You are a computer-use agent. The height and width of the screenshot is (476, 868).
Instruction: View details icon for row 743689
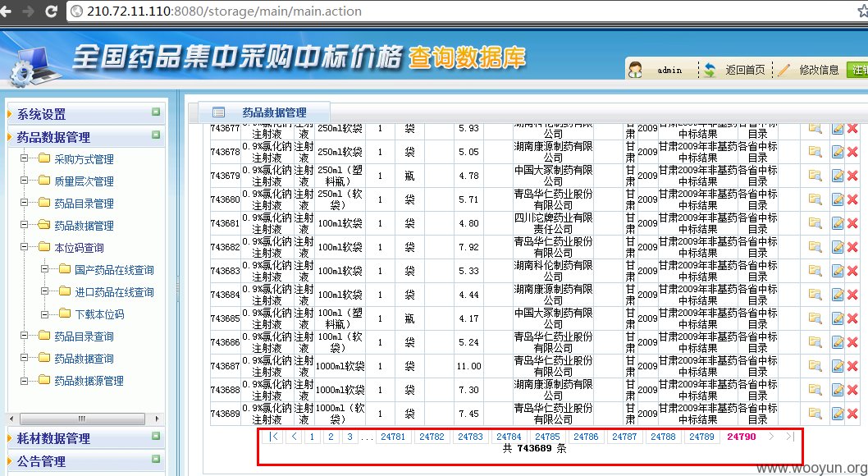pos(815,414)
